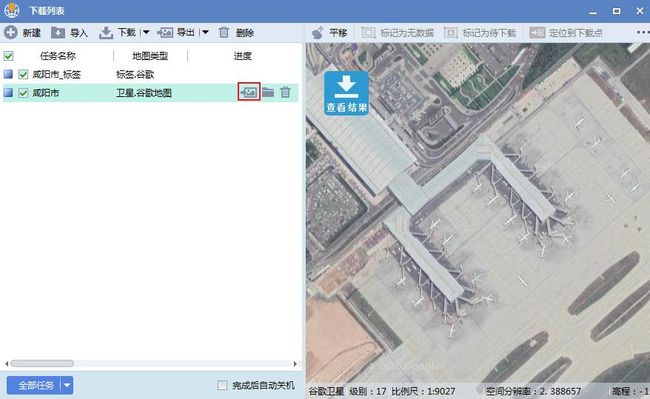Viewport: 650px width, 399px height.
Task: Toggle checkbox for 咸阳市 satellite task
Action: tap(23, 92)
